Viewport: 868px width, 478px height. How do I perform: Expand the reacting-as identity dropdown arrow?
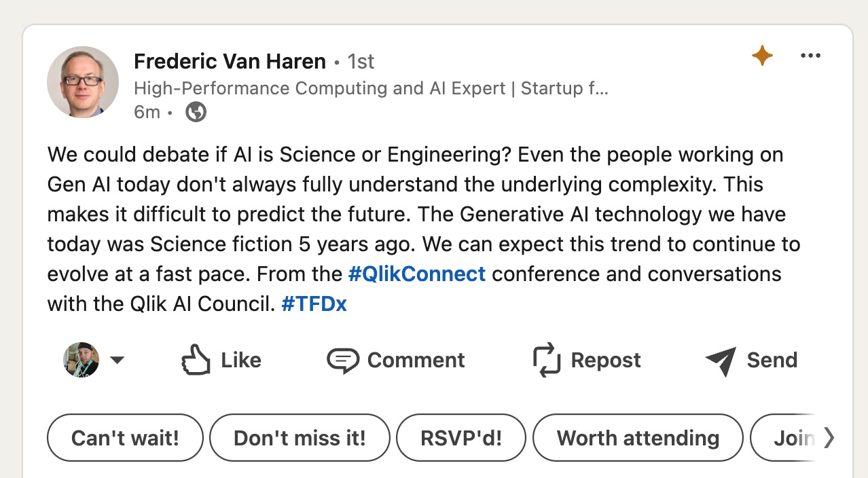pyautogui.click(x=117, y=360)
